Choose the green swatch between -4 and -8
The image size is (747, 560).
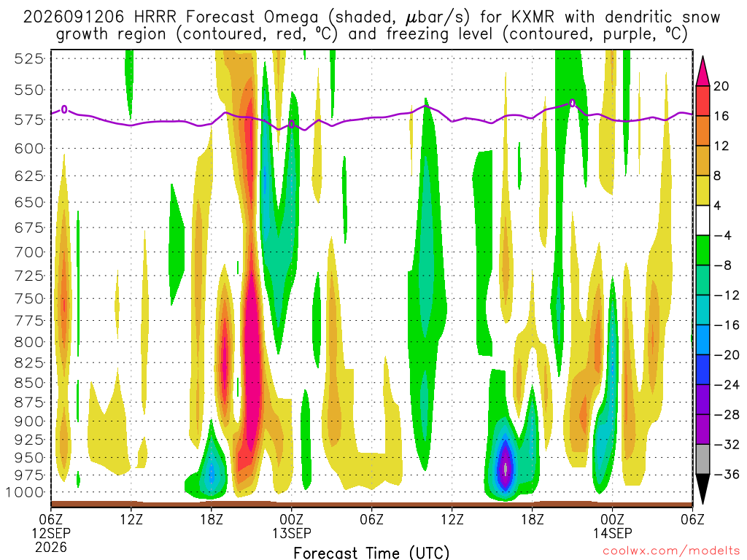tap(703, 250)
